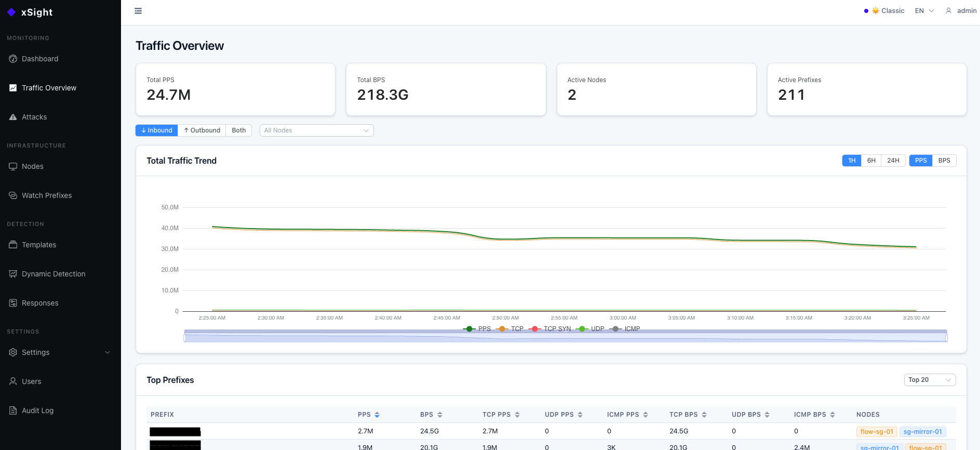The image size is (980, 450).
Task: Click the flow-sg-01 node tag
Action: [876, 432]
